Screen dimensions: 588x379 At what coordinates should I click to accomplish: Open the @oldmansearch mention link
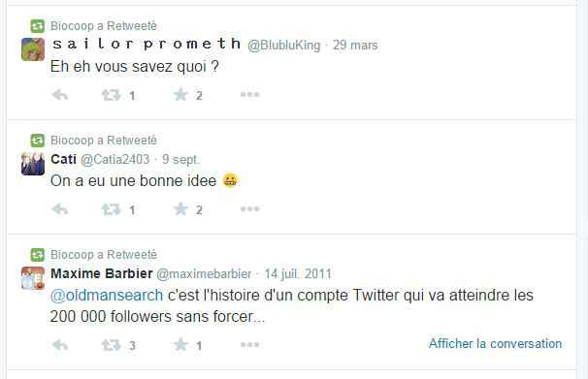point(107,295)
